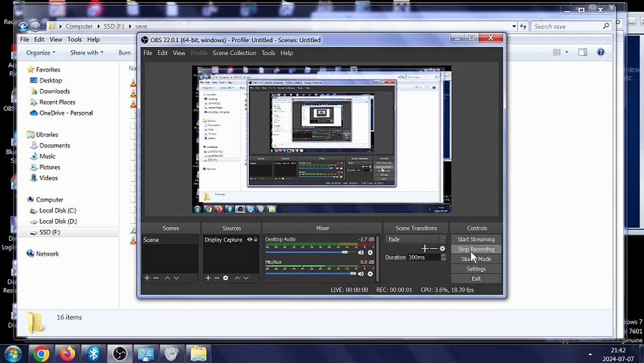Open OBS Tools menu

point(268,53)
